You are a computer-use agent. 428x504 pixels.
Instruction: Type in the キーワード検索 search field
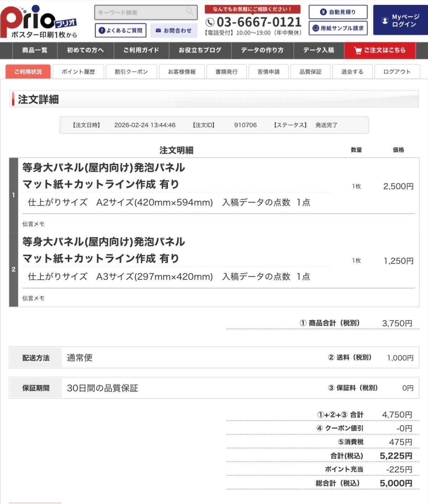[141, 12]
